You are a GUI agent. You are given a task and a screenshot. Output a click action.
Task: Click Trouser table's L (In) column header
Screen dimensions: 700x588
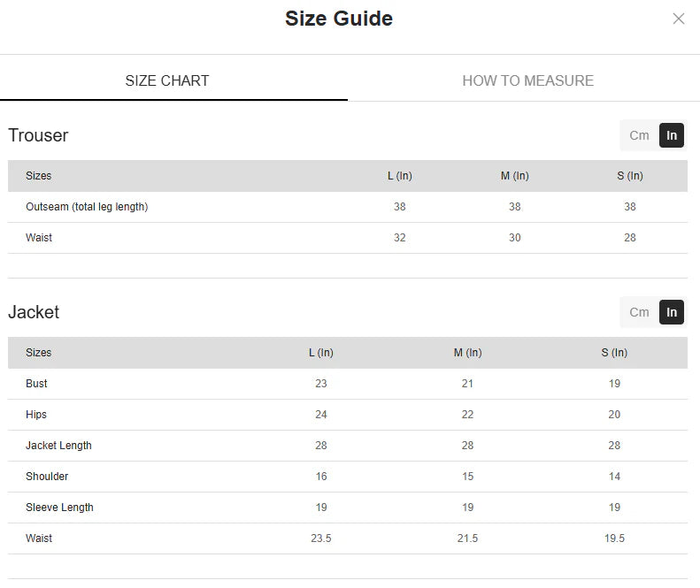(x=400, y=176)
